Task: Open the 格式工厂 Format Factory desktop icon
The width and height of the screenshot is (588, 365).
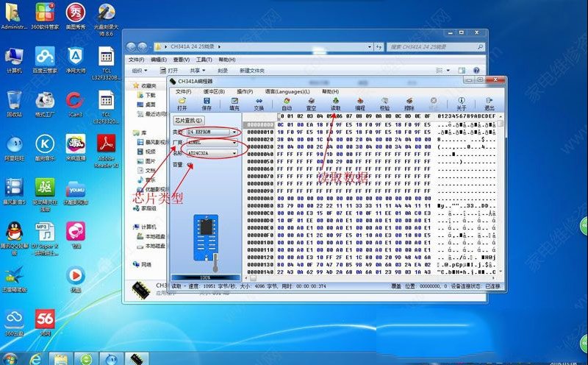Action: (45, 104)
